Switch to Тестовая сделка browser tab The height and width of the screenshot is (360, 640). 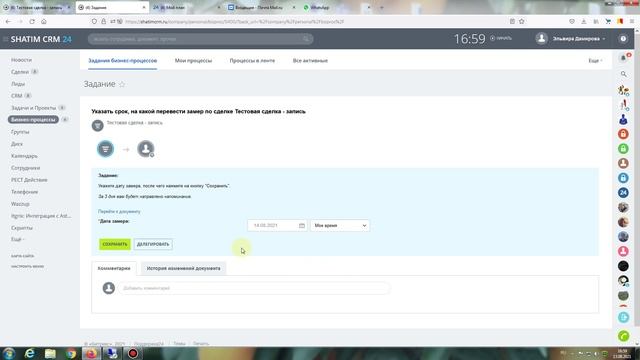pyautogui.click(x=37, y=7)
